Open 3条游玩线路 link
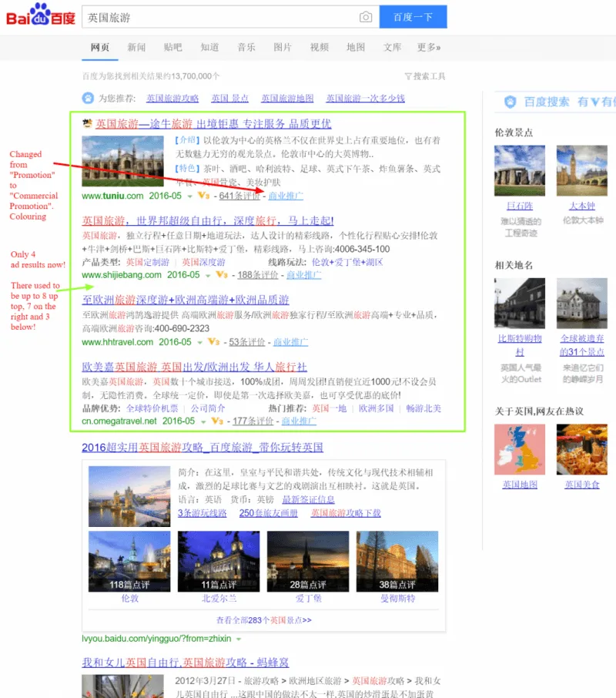This screenshot has width=616, height=698. [x=203, y=513]
